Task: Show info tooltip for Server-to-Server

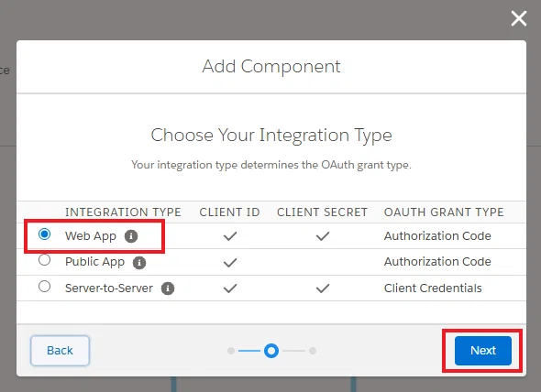Action: (168, 289)
